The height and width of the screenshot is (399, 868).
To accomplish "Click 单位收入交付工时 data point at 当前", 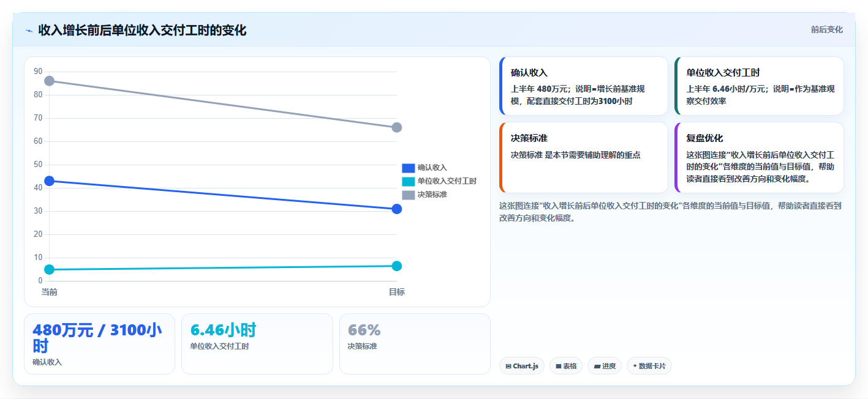I will click(50, 269).
